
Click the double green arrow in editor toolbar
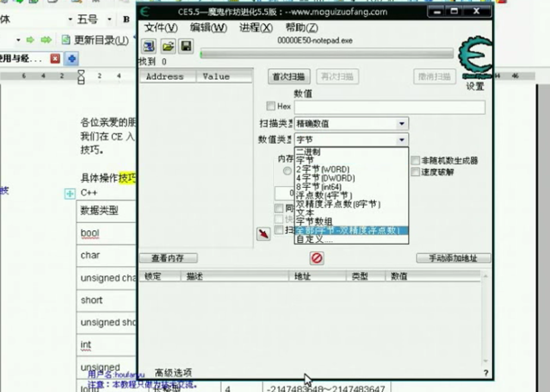(x=46, y=40)
